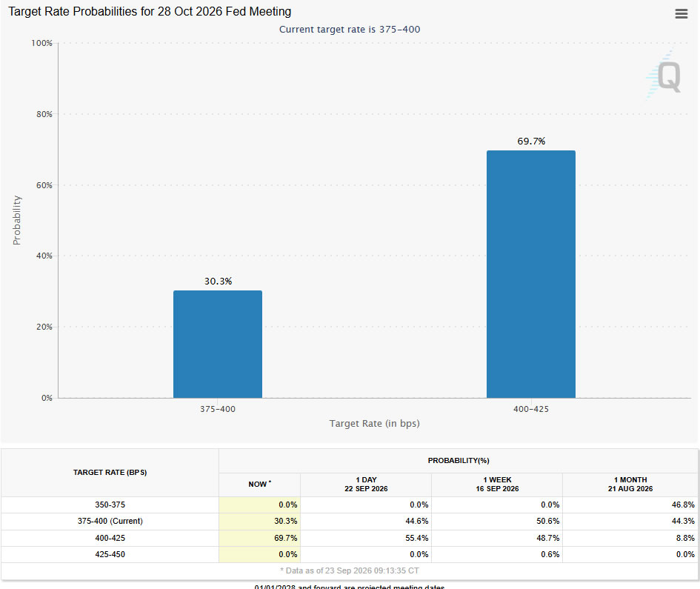
Task: Click the 1 WEEK 16 SEP 2026 header
Action: click(x=497, y=485)
